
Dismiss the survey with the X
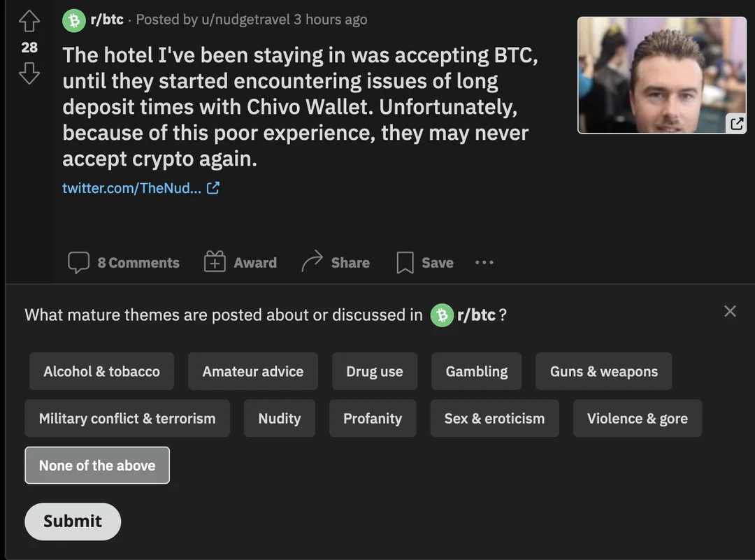coord(730,311)
